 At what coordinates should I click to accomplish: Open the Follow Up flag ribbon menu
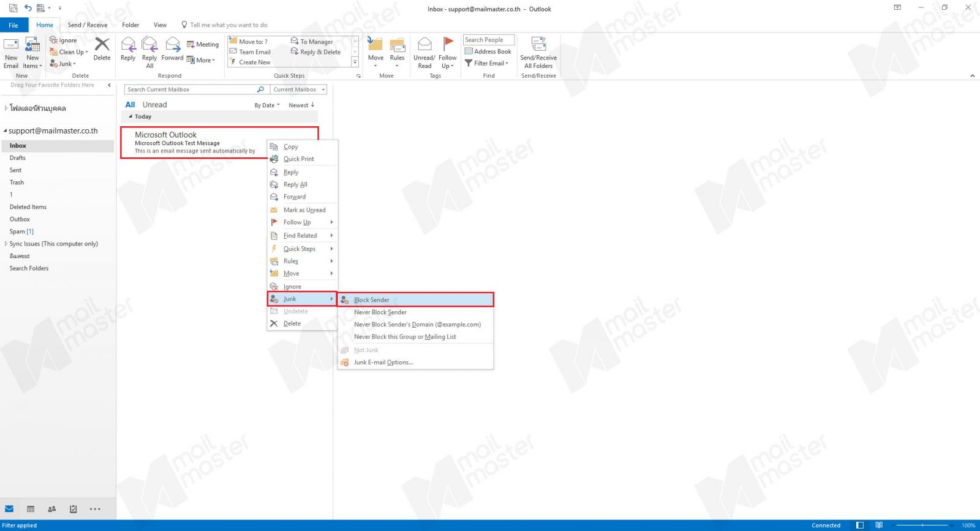[x=448, y=53]
